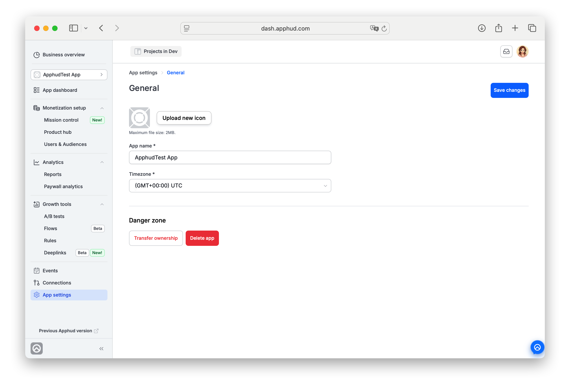Click Upload new icon
The width and height of the screenshot is (570, 392).
[x=184, y=118]
